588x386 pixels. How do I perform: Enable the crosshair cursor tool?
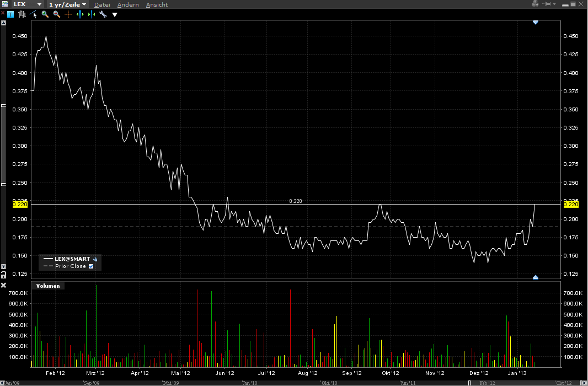[68, 14]
